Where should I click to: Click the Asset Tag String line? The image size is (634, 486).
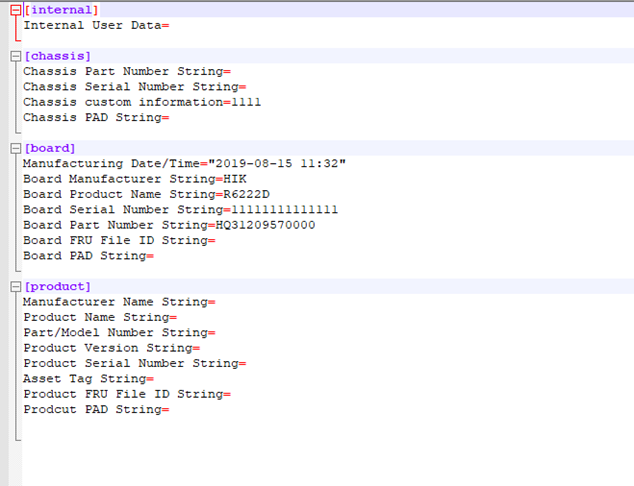(x=84, y=379)
